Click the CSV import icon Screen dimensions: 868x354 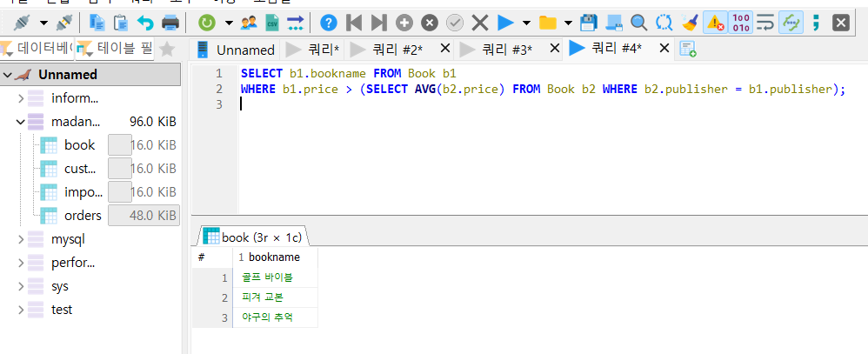pos(272,23)
